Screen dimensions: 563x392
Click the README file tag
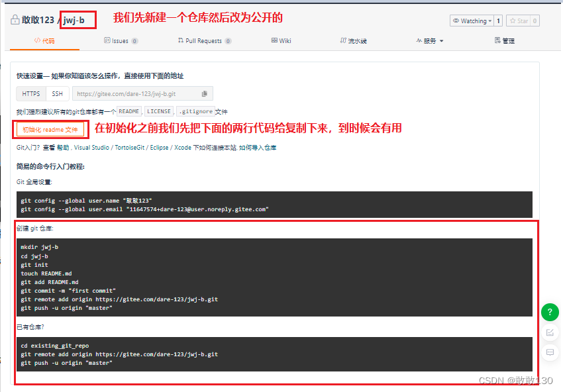click(128, 111)
